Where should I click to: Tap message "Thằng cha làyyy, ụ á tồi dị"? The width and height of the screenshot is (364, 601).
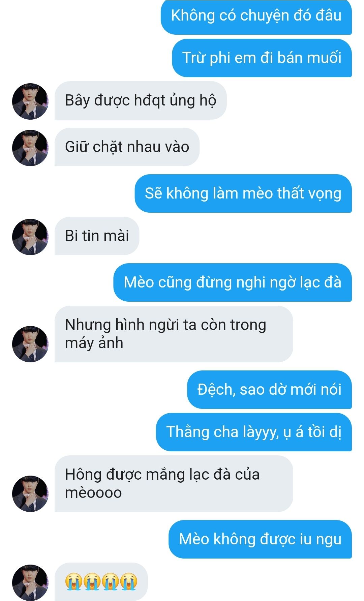[x=254, y=432]
